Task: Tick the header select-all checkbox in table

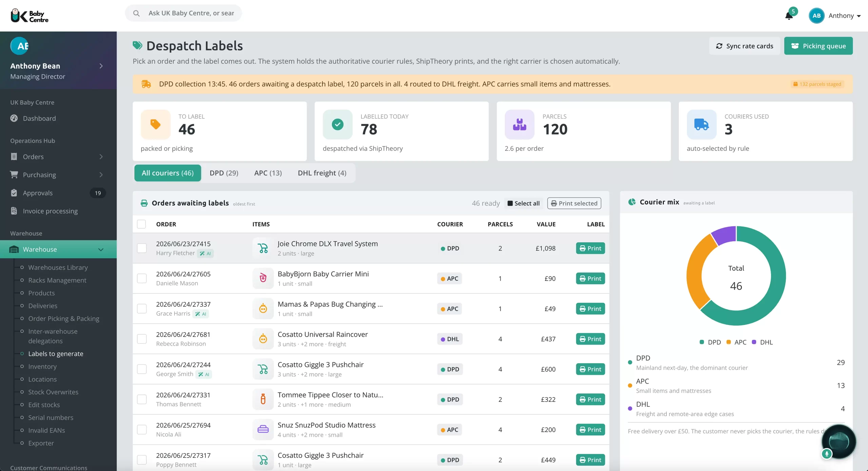Action: 141,224
